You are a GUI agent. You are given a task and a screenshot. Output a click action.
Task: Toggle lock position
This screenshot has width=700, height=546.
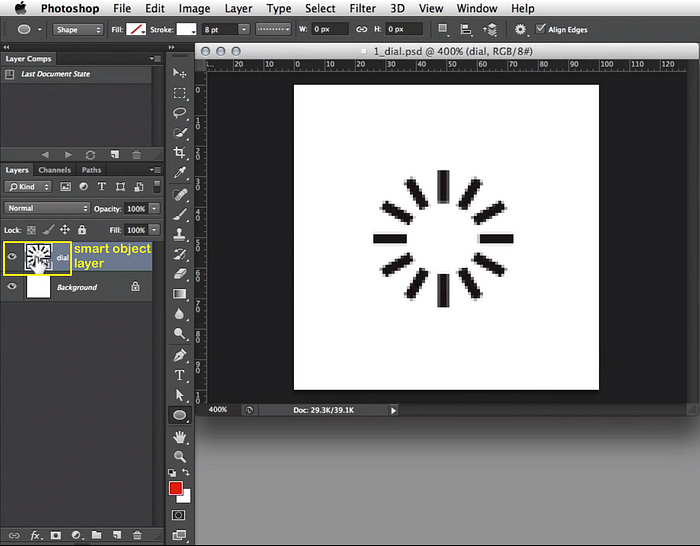click(x=65, y=229)
